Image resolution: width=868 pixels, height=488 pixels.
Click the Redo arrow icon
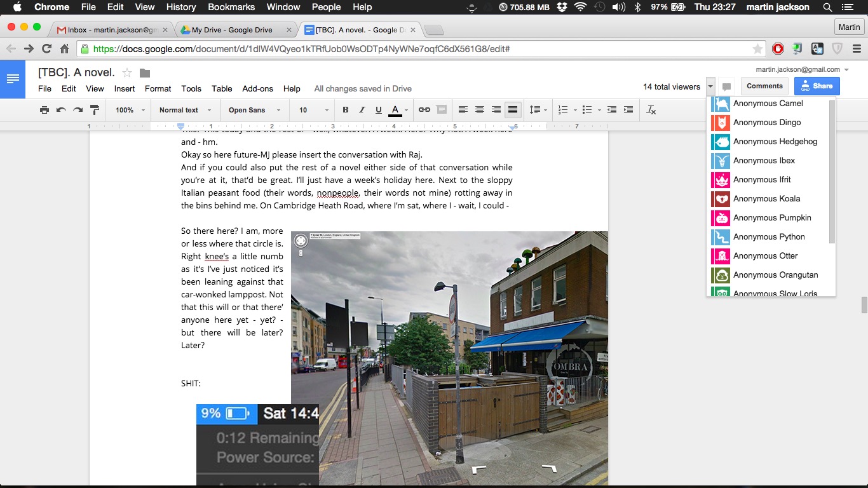[78, 110]
